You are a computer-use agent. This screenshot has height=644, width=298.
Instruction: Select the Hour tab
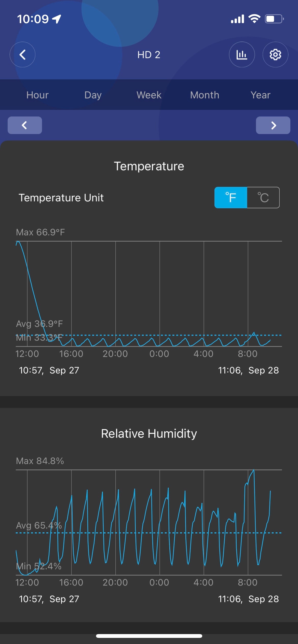[37, 95]
